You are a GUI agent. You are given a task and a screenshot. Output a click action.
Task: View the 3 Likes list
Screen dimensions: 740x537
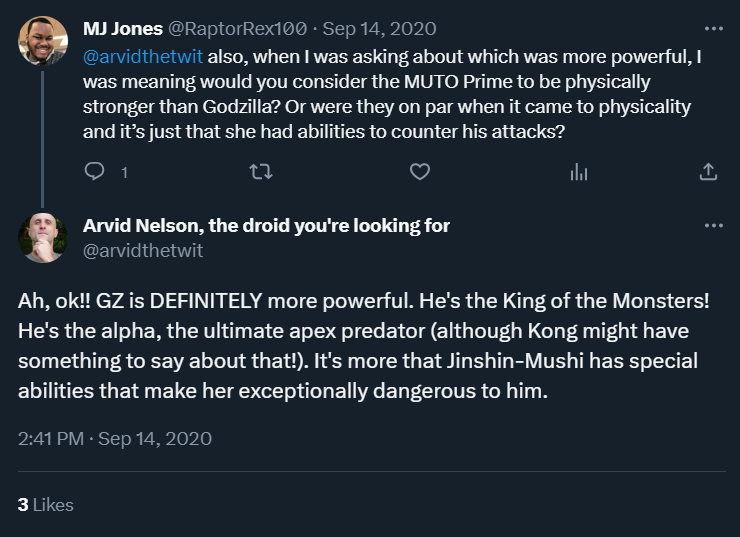tap(46, 505)
